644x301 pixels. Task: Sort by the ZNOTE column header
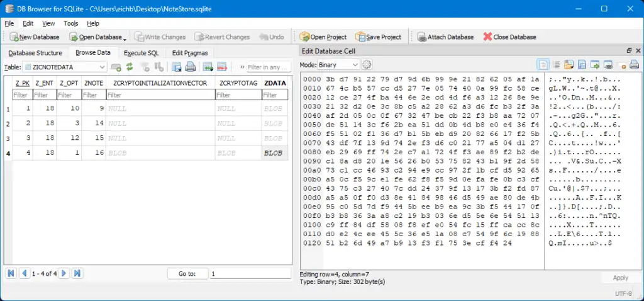click(x=94, y=83)
